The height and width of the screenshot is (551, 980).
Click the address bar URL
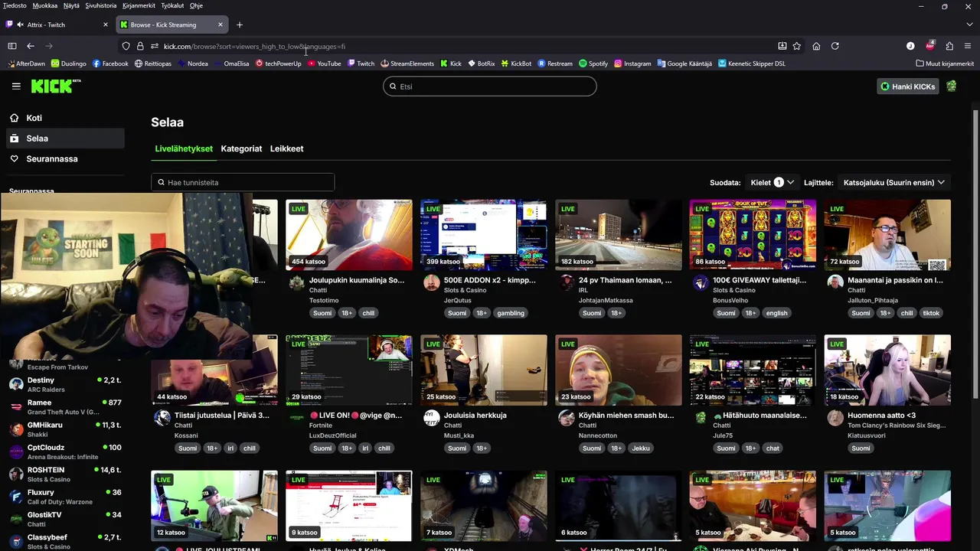coord(254,46)
